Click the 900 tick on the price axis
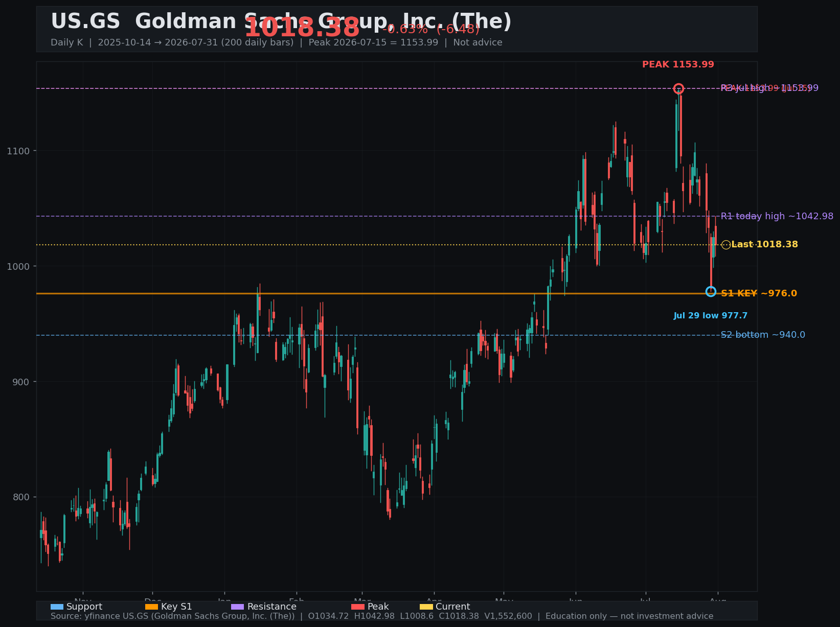 click(x=21, y=382)
